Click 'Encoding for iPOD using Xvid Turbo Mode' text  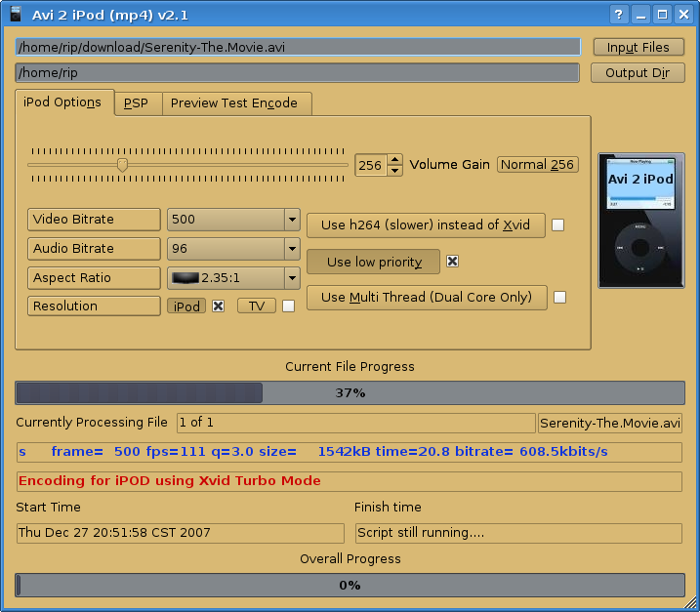[170, 481]
